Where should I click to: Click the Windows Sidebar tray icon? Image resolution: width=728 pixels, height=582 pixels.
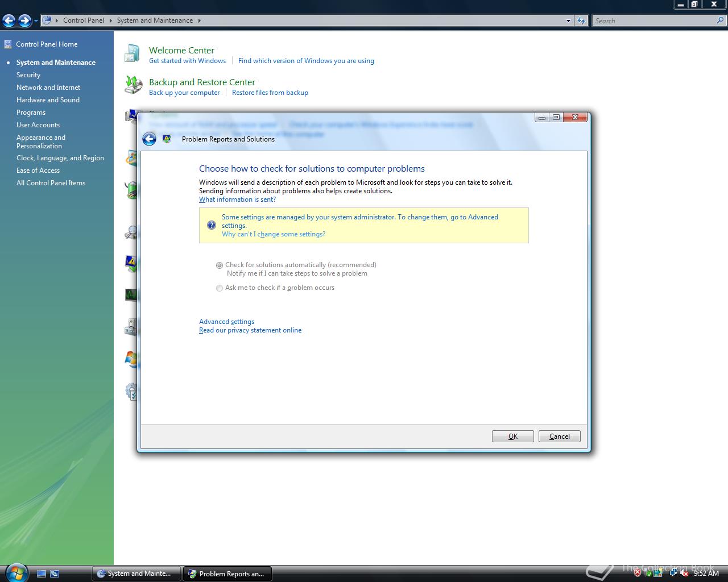659,573
